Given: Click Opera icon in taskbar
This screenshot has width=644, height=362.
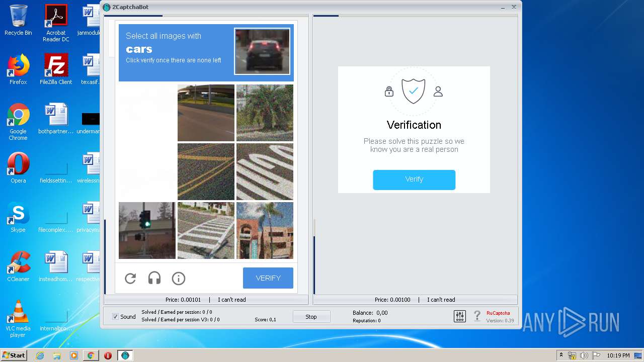Looking at the screenshot, I should pyautogui.click(x=108, y=355).
